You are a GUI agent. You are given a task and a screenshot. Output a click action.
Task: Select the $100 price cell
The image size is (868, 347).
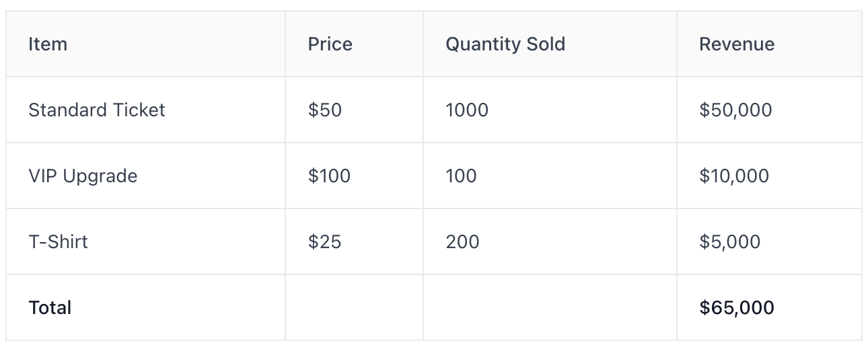(329, 176)
